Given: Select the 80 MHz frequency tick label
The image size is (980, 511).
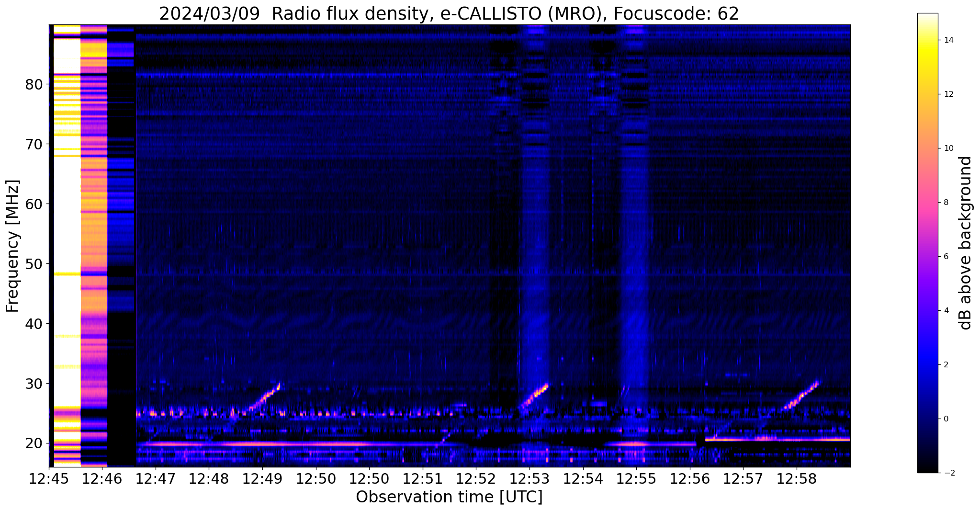Looking at the screenshot, I should coord(34,84).
